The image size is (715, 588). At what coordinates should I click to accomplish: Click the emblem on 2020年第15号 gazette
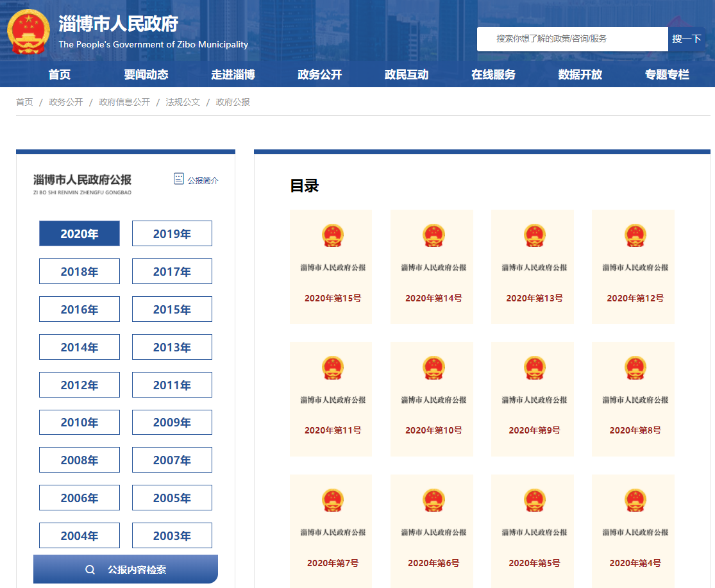click(x=333, y=235)
